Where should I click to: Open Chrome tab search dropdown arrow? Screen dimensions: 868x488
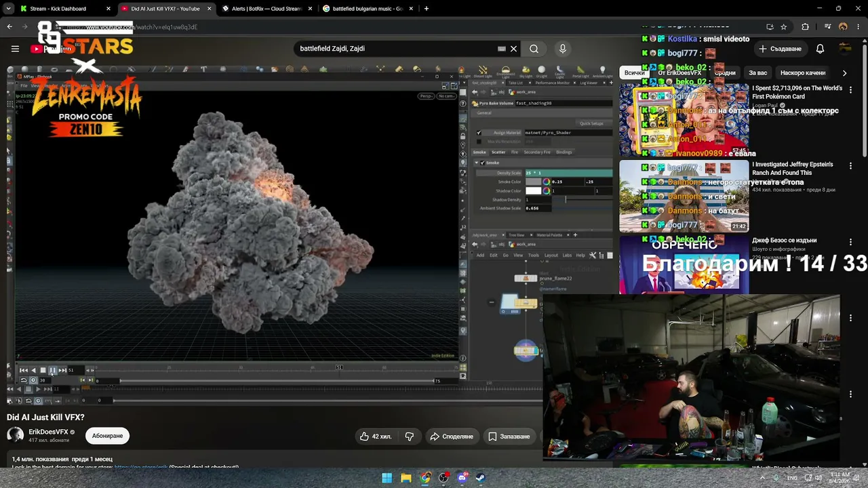coord(8,9)
